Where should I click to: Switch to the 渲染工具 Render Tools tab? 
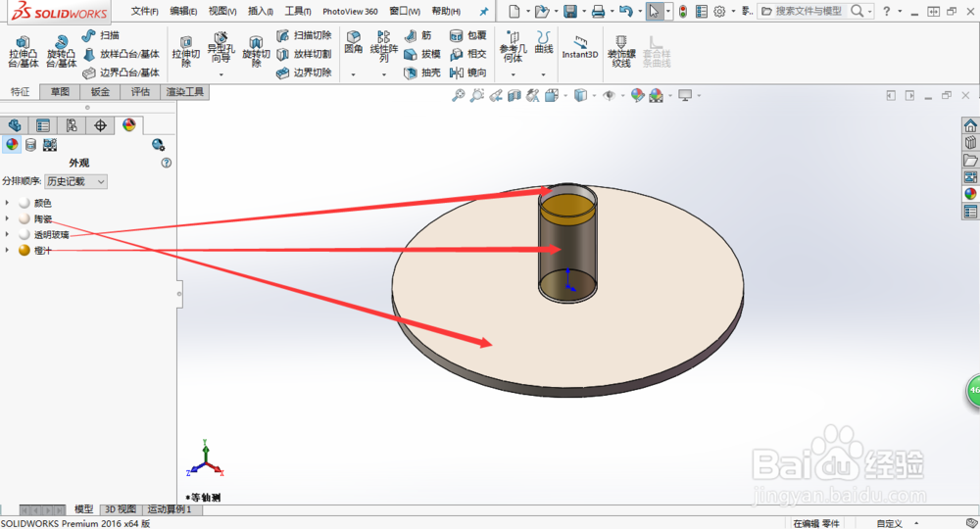184,92
